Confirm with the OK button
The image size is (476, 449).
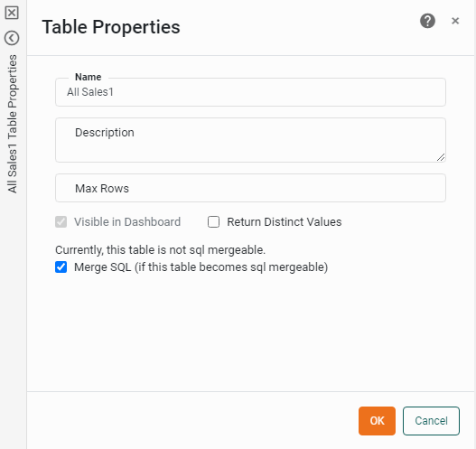[377, 421]
